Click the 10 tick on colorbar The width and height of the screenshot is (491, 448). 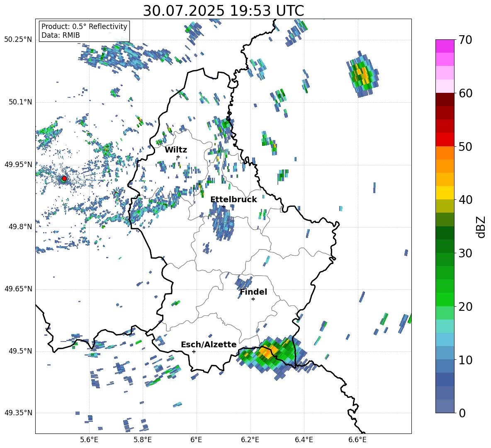(465, 360)
